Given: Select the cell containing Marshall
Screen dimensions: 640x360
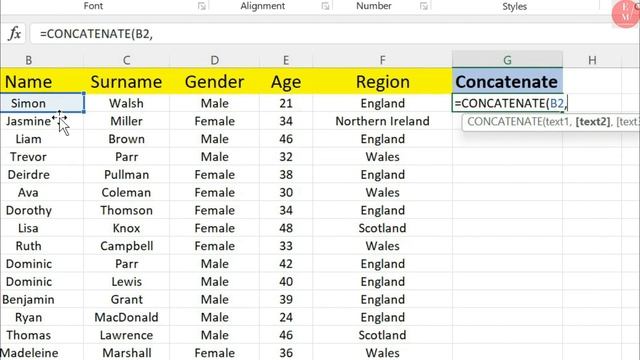Looking at the screenshot, I should [x=127, y=352].
